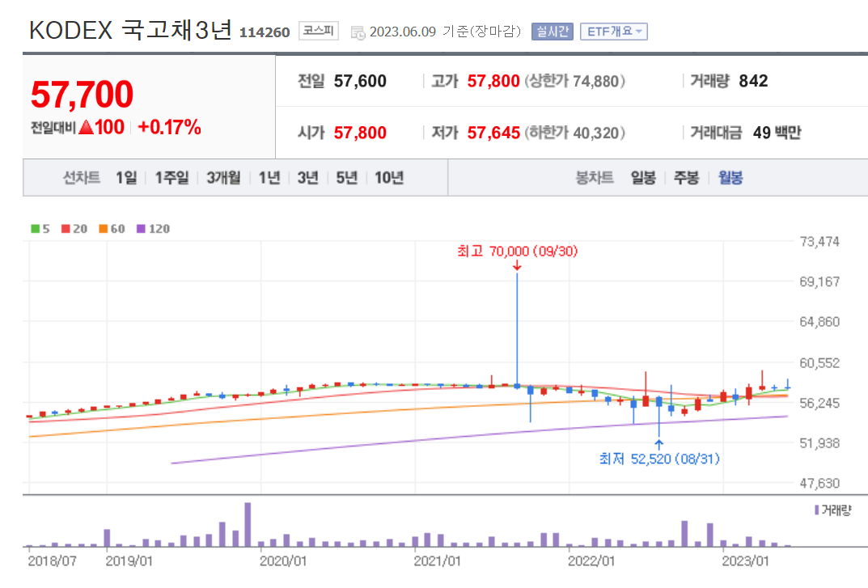Screen dimensions: 868x588
Task: Click the 2022/01 axis label
Action: pos(591,561)
